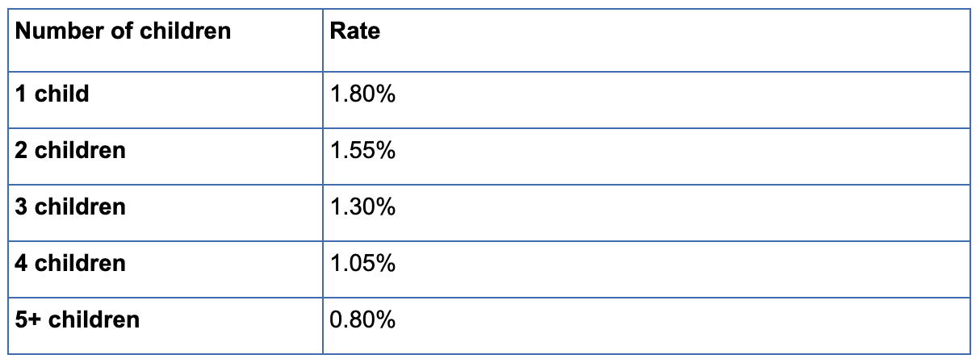The image size is (980, 363).
Task: Select the '1 child' row label
Action: [x=52, y=94]
